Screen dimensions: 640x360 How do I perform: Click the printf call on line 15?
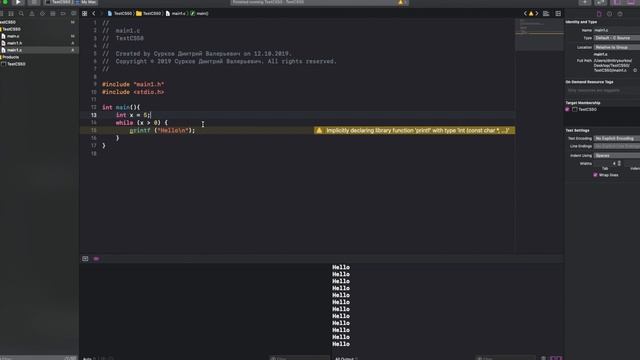162,131
